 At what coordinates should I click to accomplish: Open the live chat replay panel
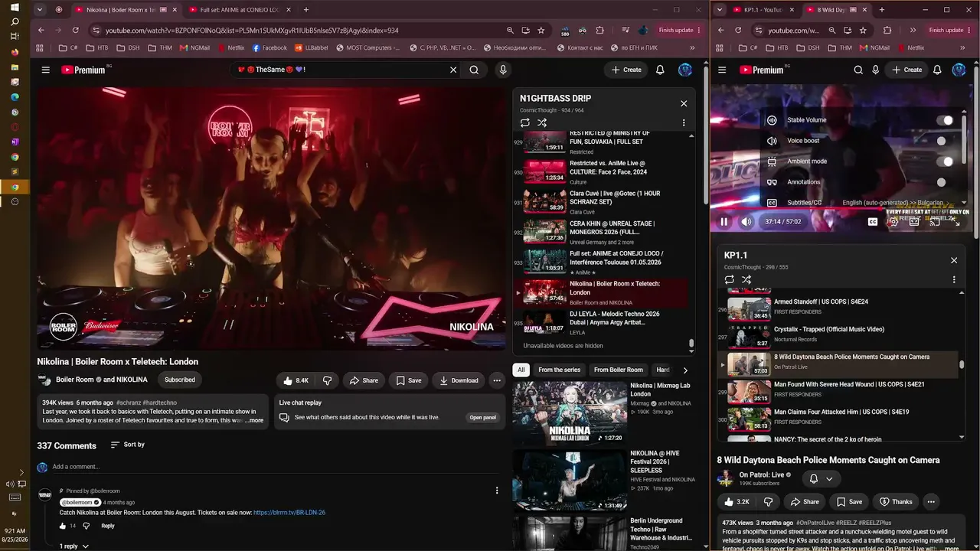[x=483, y=418]
